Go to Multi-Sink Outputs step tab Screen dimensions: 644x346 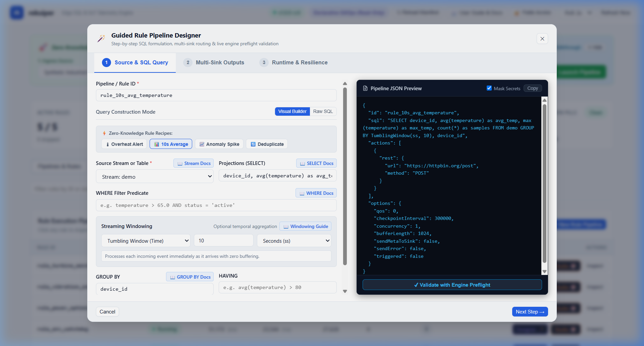(x=214, y=63)
